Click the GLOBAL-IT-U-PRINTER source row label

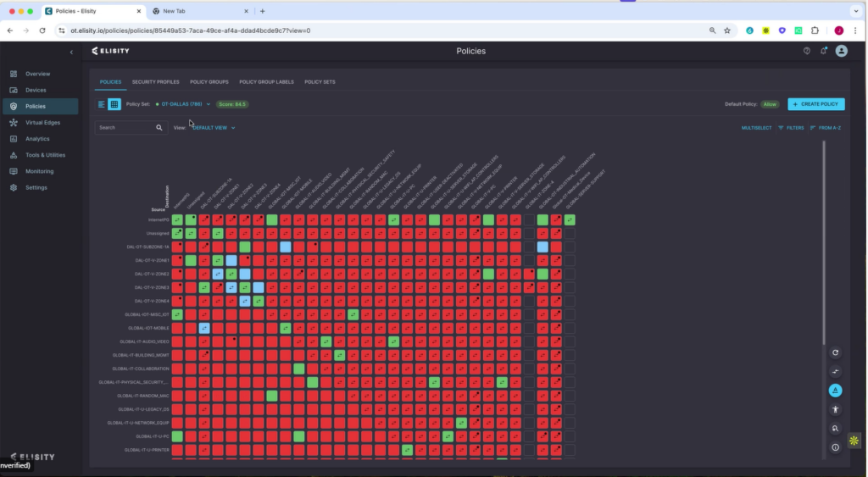pyautogui.click(x=147, y=450)
